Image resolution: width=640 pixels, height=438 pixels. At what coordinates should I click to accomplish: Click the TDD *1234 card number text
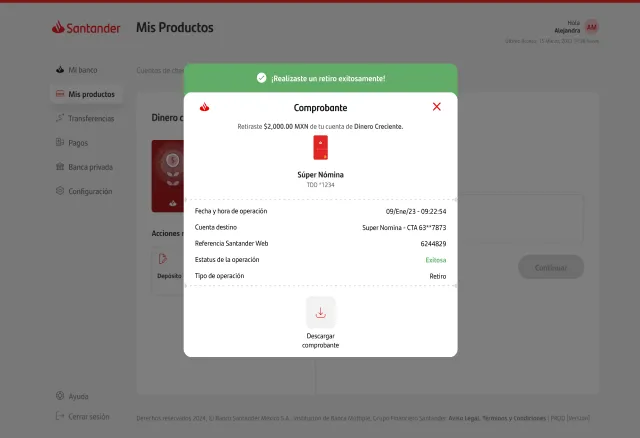coord(320,185)
